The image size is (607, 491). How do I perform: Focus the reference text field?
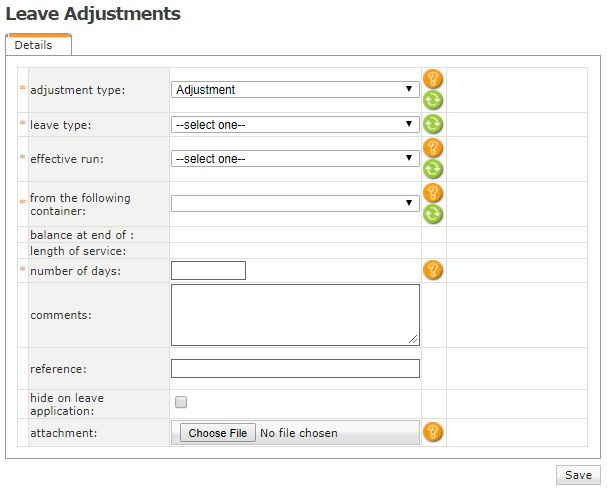click(x=295, y=369)
